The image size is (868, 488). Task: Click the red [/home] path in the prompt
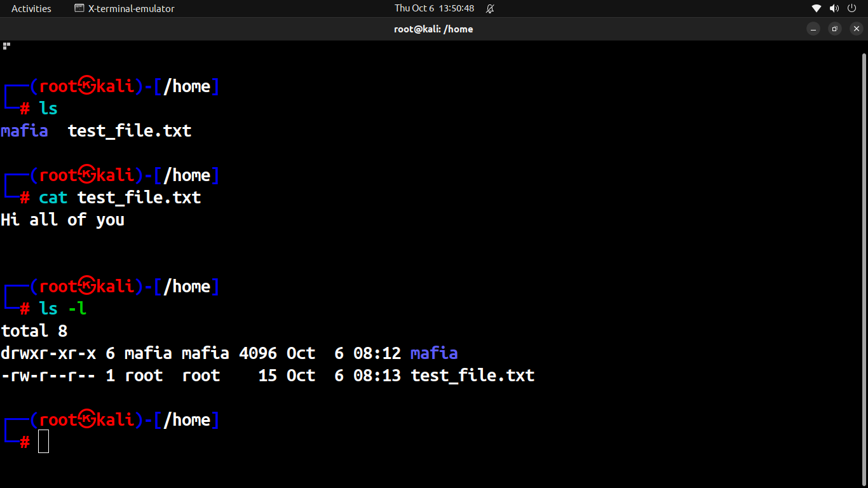(x=187, y=86)
